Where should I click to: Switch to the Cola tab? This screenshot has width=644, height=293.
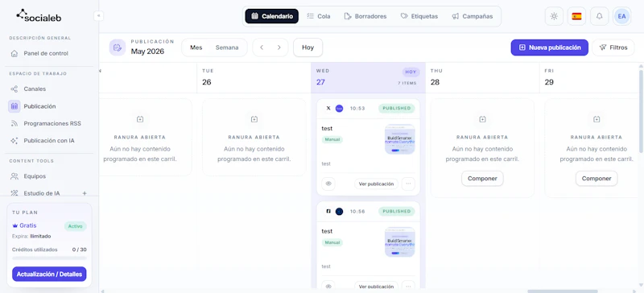point(319,16)
